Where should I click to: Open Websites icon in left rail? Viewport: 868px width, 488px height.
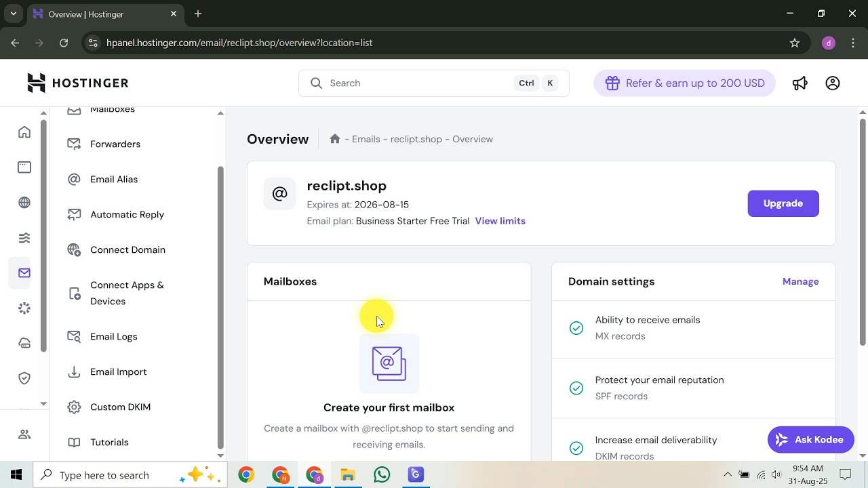tap(24, 167)
